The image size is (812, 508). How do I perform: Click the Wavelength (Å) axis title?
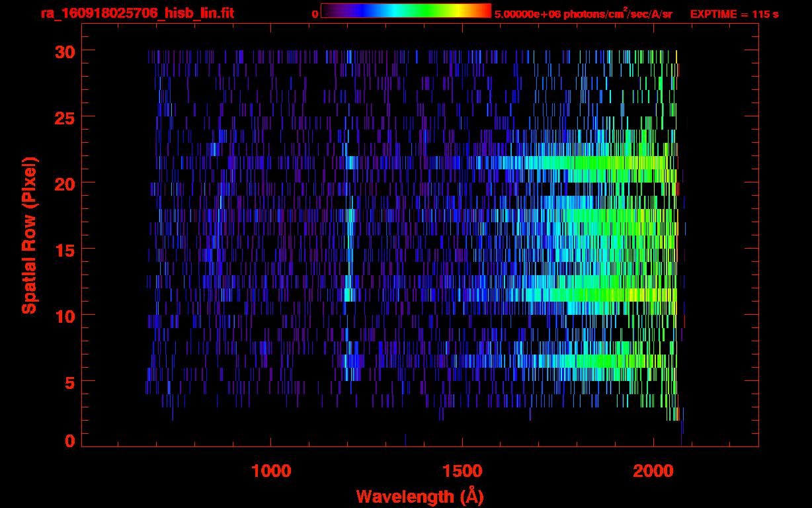click(x=420, y=496)
